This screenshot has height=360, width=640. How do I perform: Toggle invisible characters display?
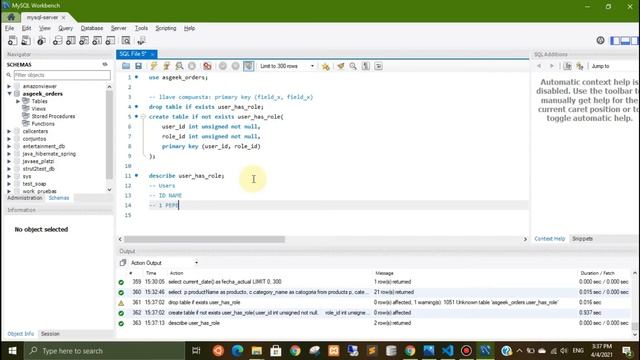coord(366,66)
